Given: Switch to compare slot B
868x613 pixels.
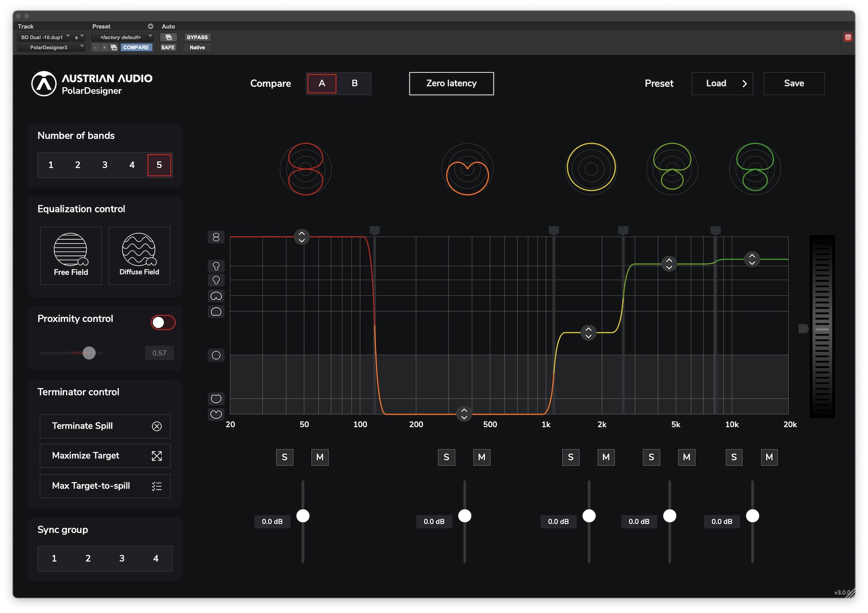Looking at the screenshot, I should 354,84.
